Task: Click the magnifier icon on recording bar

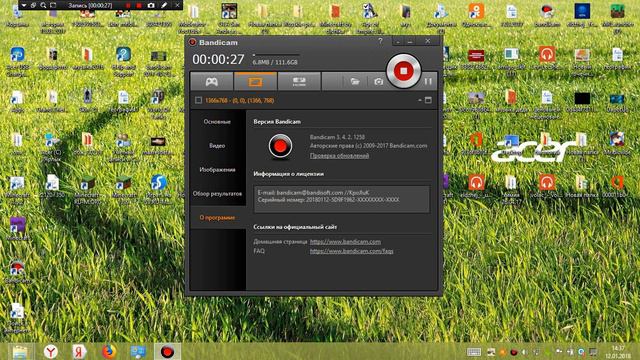Action: (43, 5)
